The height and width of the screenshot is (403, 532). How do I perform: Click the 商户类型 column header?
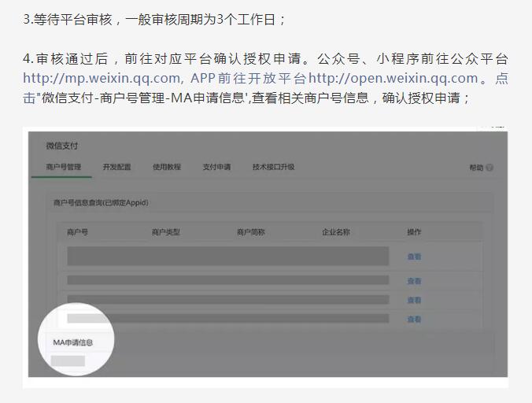(165, 232)
